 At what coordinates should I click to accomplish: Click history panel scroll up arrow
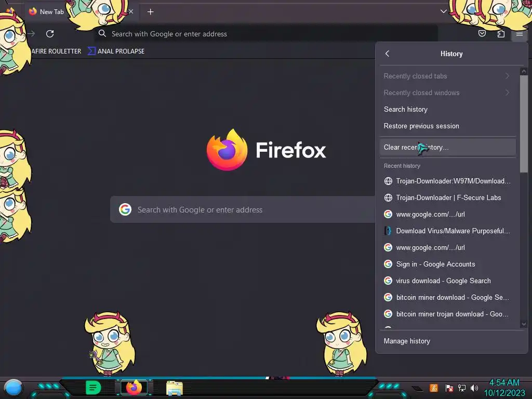[x=524, y=71]
